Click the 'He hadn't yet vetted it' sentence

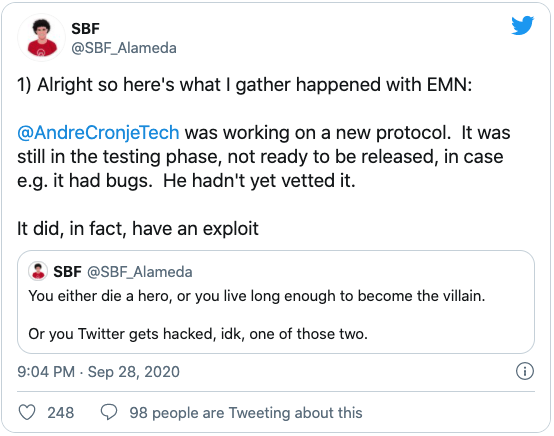coord(259,181)
